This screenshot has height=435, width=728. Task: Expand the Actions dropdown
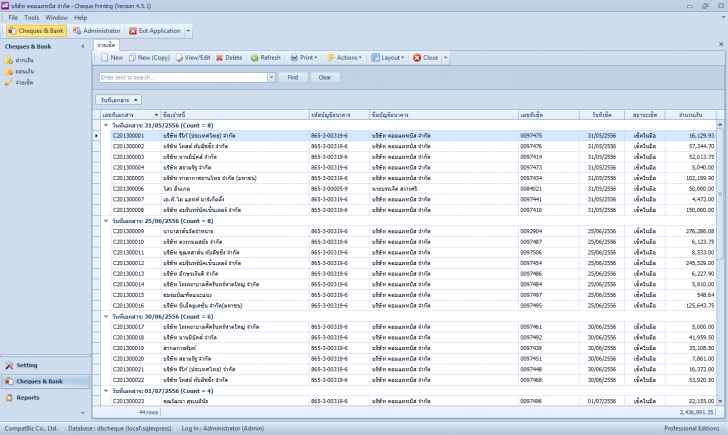pos(345,58)
